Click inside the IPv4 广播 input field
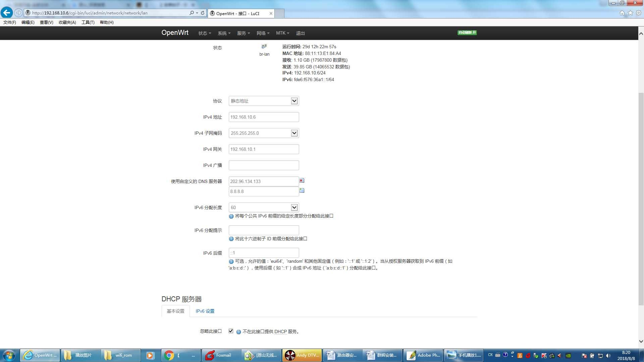 (264, 165)
